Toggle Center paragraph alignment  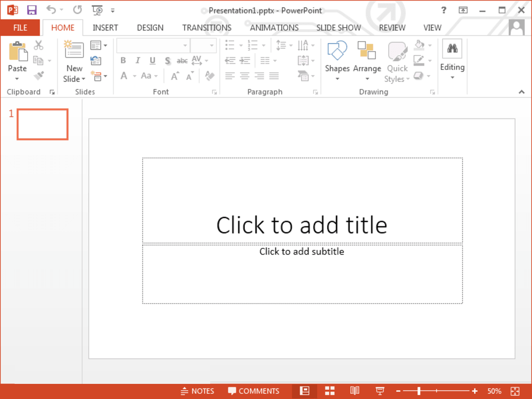pyautogui.click(x=245, y=76)
